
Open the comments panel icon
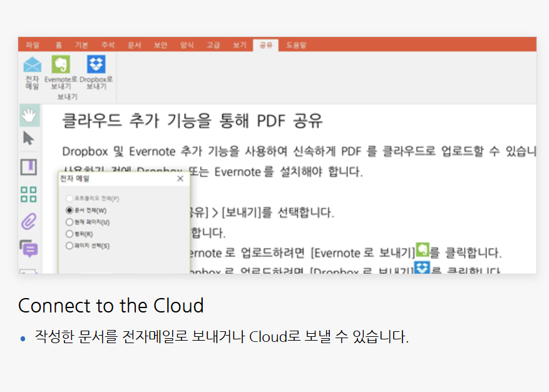tap(29, 249)
